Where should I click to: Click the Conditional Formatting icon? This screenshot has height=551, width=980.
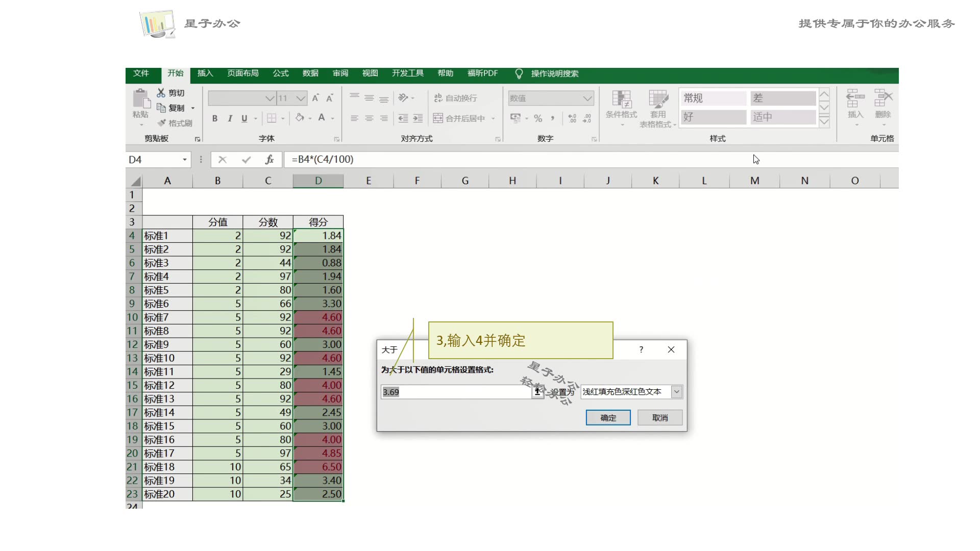coord(621,99)
